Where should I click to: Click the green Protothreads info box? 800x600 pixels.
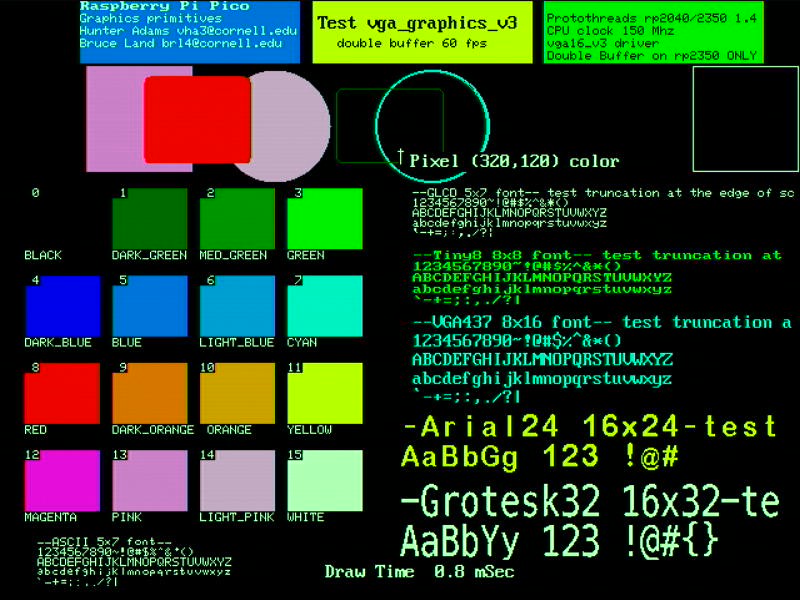[x=654, y=33]
